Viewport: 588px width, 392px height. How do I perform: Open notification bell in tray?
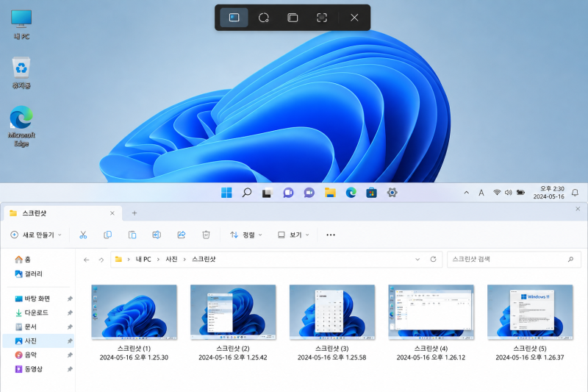point(575,193)
